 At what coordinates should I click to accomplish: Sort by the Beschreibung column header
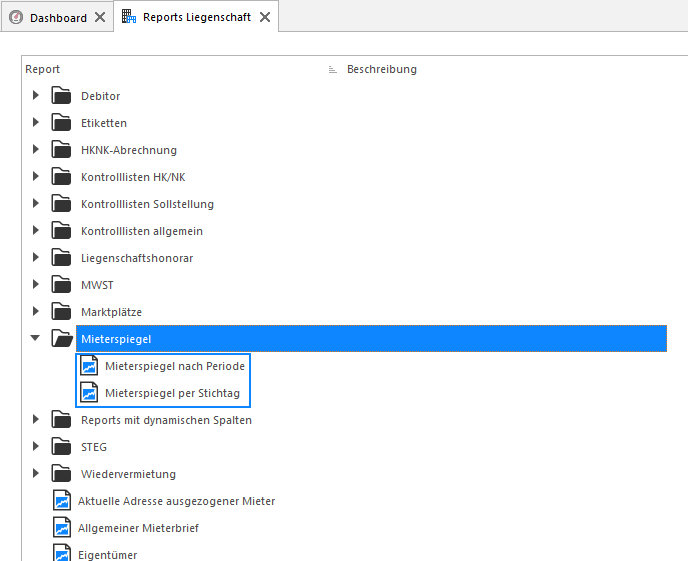382,69
